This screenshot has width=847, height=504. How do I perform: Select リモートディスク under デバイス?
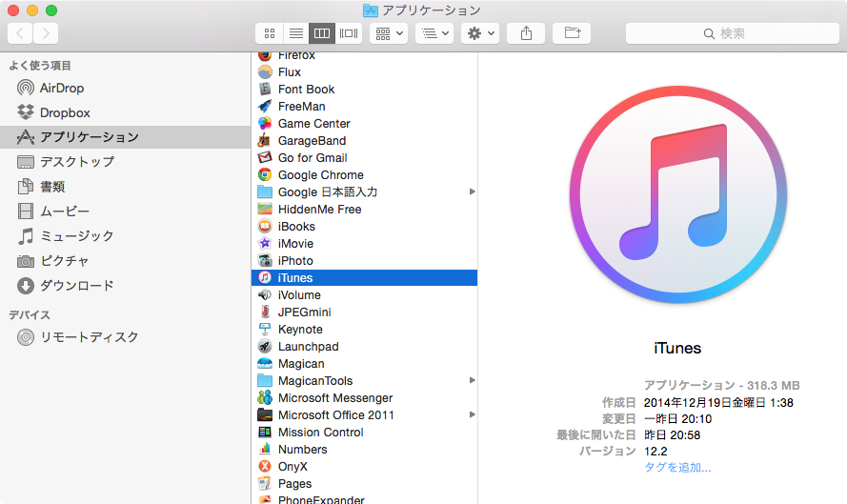pyautogui.click(x=126, y=337)
